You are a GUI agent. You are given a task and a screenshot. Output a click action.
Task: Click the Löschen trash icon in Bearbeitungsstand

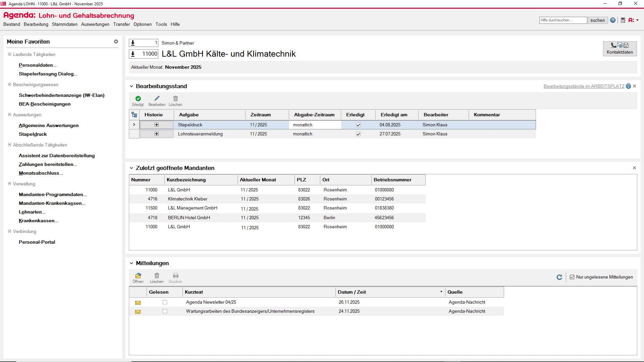175,99
